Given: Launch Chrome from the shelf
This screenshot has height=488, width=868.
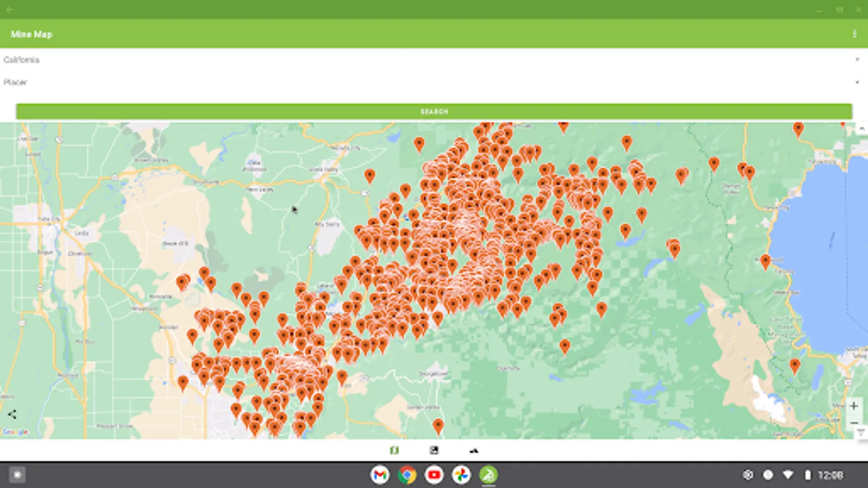Looking at the screenshot, I should pos(407,475).
